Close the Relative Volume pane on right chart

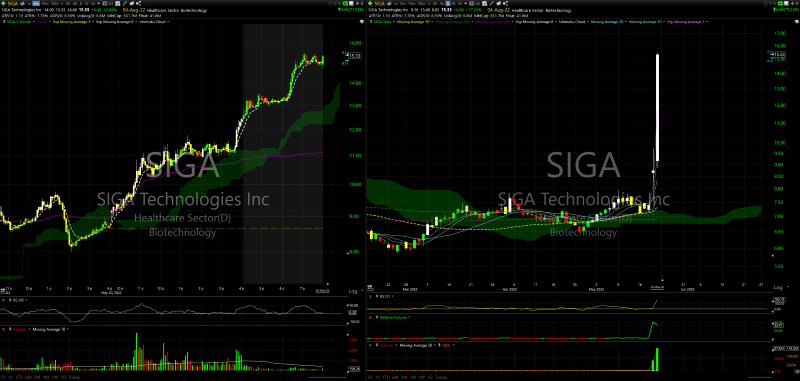coord(371,317)
